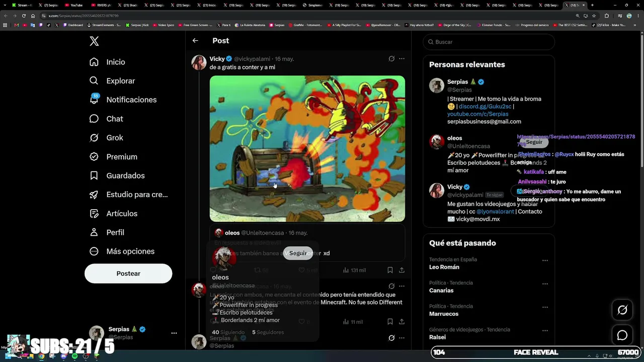
Task: Open the Chrome three-dot menu
Action: click(637, 16)
